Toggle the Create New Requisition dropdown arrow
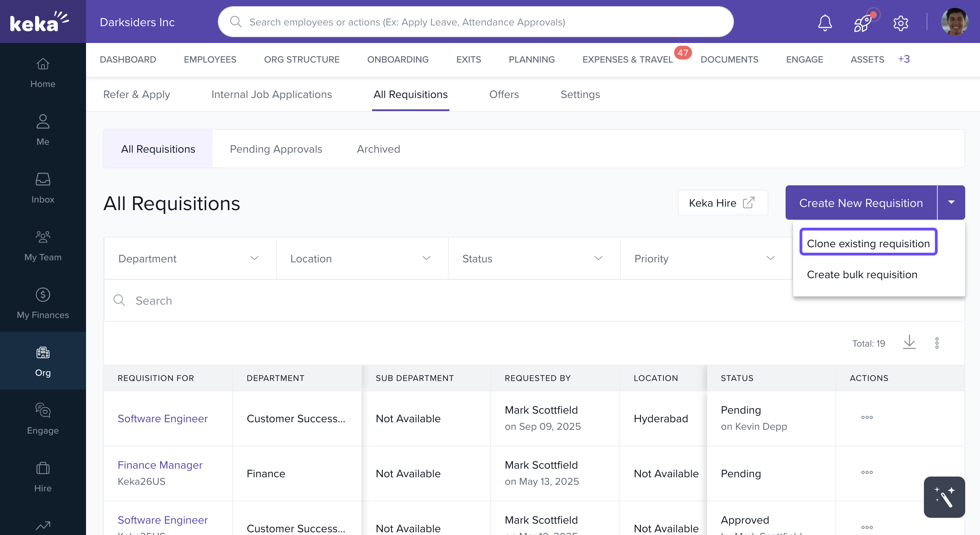 951,203
